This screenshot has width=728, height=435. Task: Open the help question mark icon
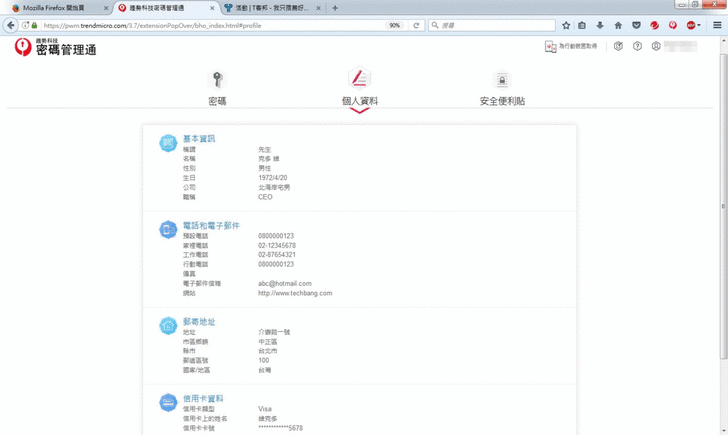pos(637,46)
